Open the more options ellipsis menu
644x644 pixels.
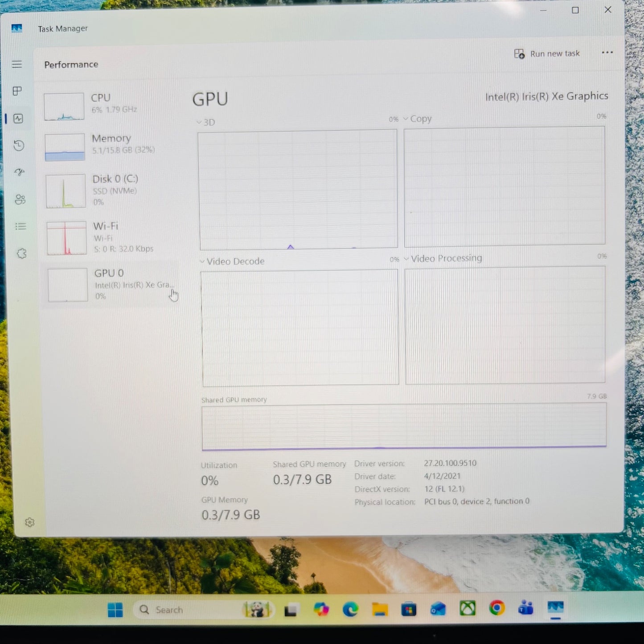(607, 53)
